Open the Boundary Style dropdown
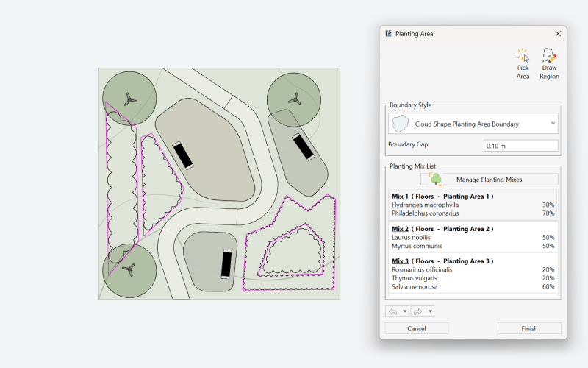588x368 pixels. pos(473,124)
